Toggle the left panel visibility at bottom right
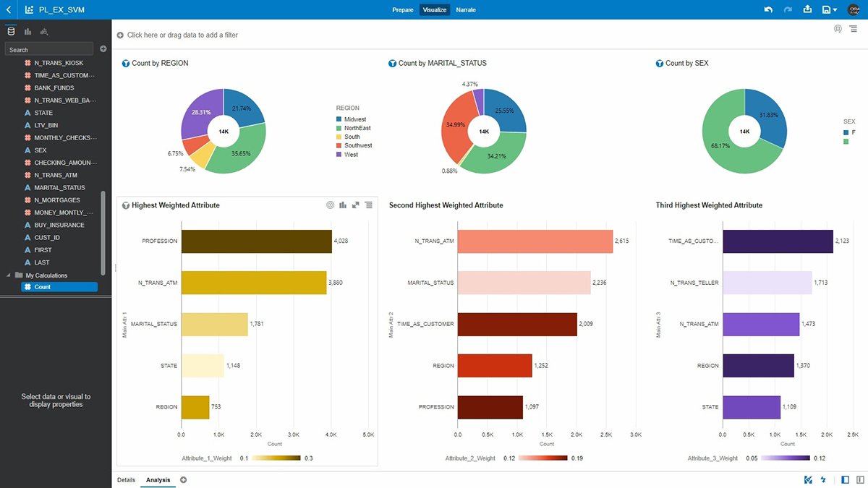Viewport: 868px width, 488px height. [x=845, y=479]
